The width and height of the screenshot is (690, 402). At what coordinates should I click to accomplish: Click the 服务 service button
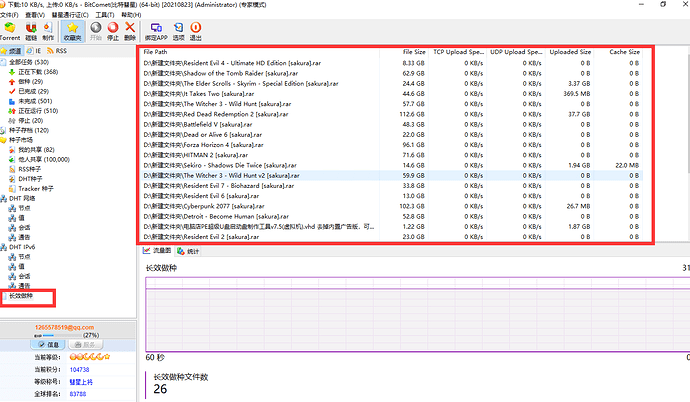tap(85, 344)
